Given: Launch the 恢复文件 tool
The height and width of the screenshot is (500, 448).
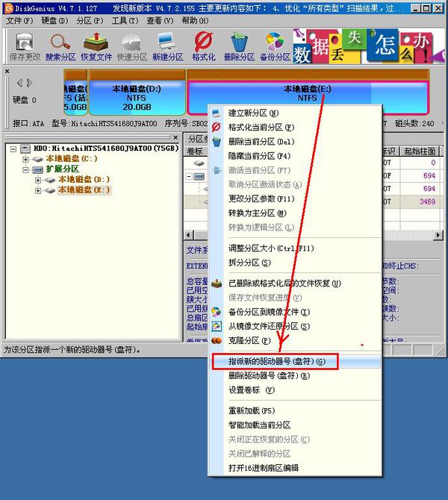Looking at the screenshot, I should pos(96,46).
